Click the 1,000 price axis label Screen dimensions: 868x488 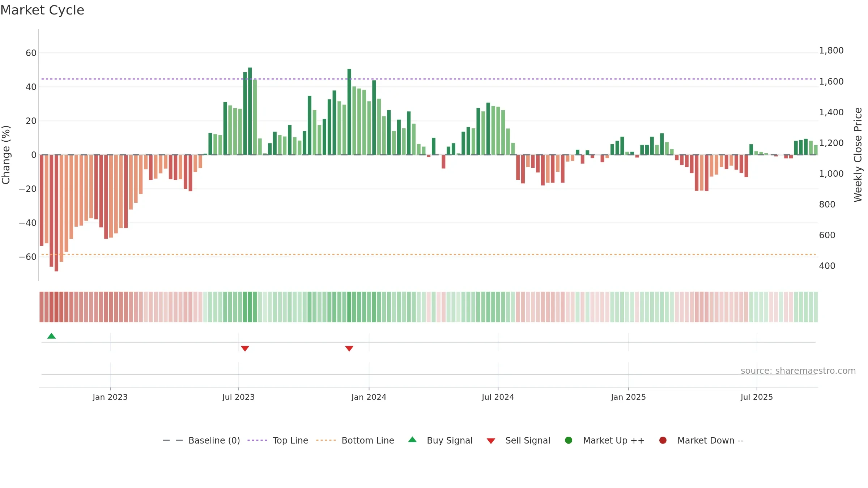click(831, 174)
